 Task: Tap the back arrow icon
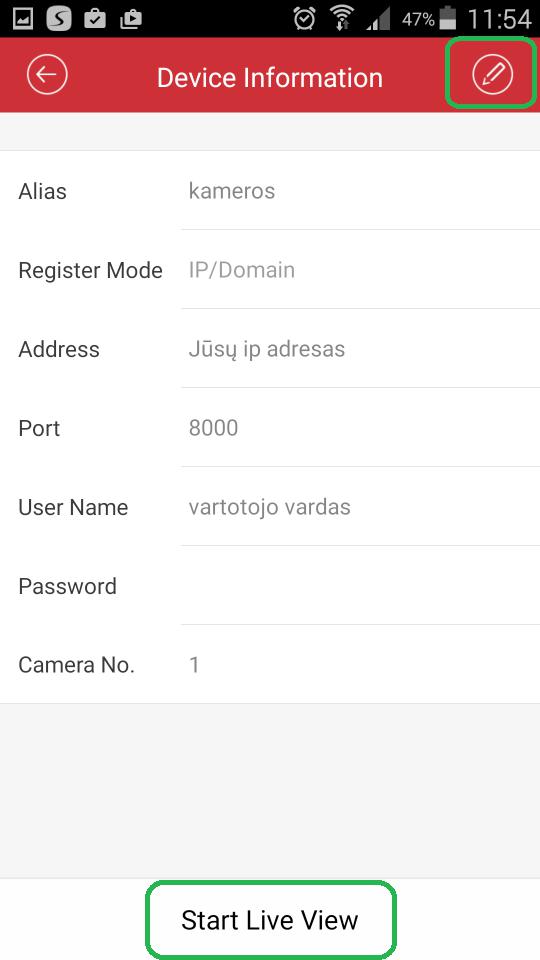coord(47,74)
